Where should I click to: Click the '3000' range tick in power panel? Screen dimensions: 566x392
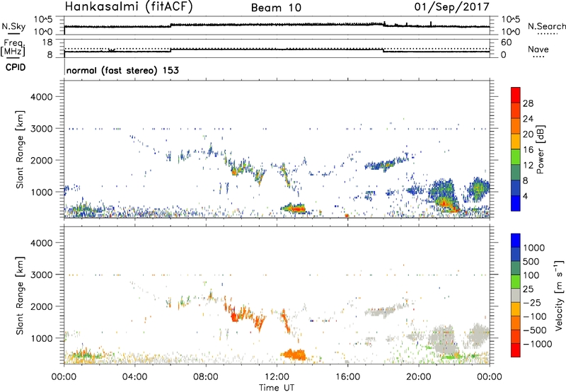click(x=41, y=129)
